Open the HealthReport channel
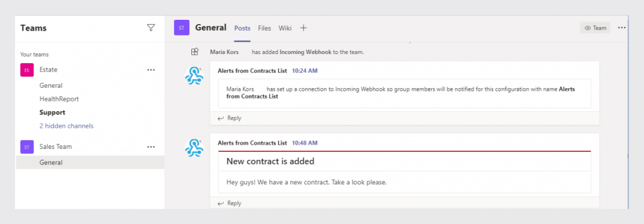 (59, 99)
